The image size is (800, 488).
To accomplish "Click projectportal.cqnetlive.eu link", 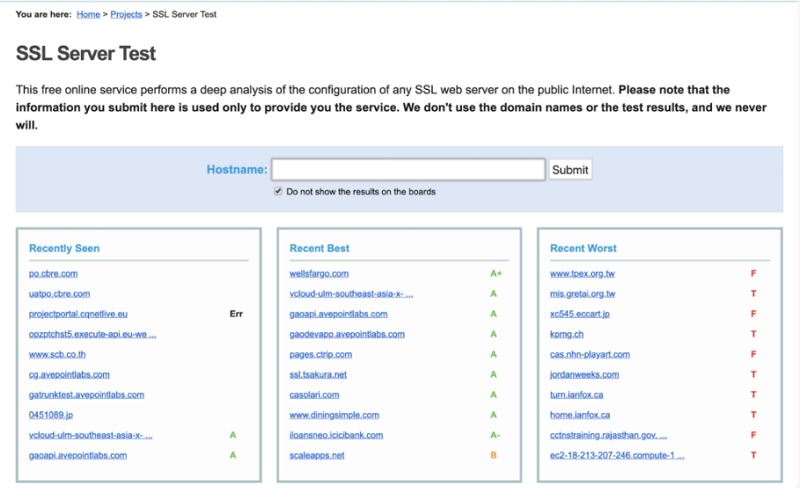I will (85, 313).
